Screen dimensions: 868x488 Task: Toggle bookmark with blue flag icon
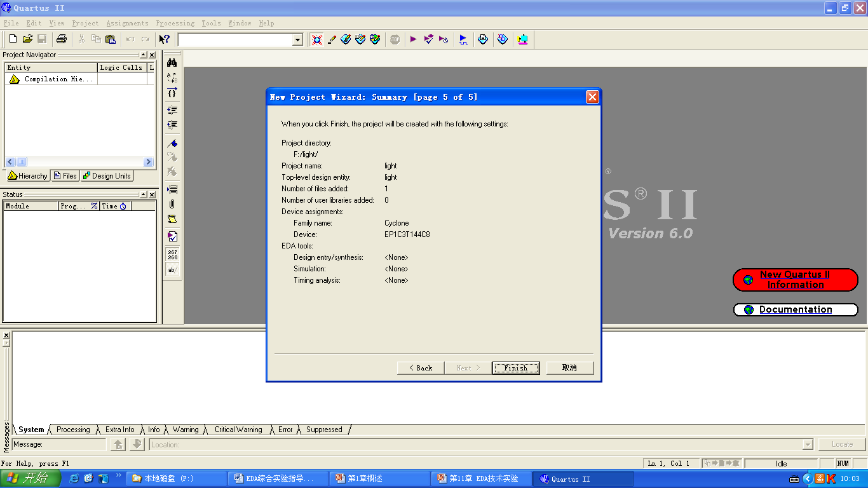pyautogui.click(x=172, y=143)
